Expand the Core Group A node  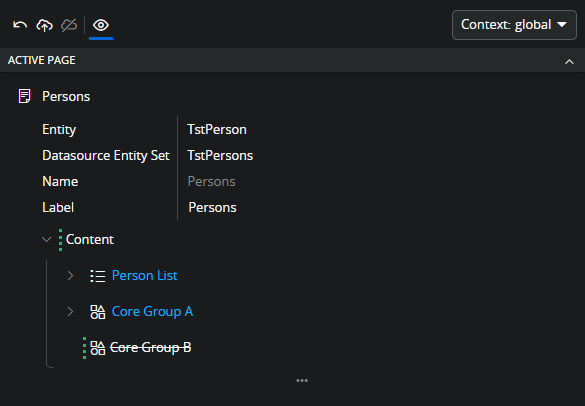[x=70, y=312]
